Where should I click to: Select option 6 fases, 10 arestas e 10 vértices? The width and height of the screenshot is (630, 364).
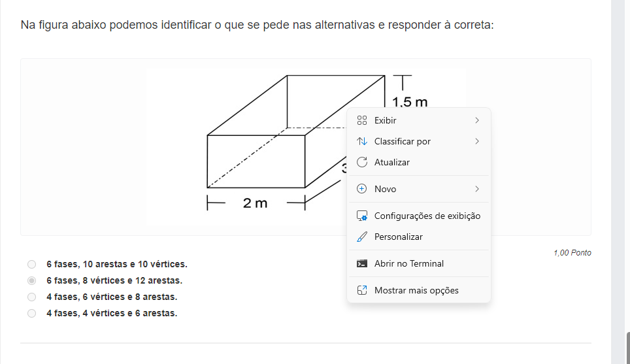coord(32,264)
